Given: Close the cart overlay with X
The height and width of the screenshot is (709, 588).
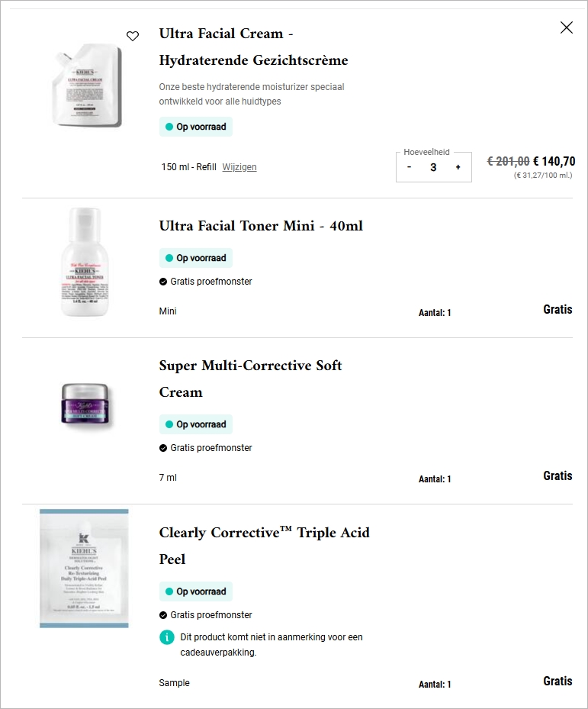Looking at the screenshot, I should point(567,27).
